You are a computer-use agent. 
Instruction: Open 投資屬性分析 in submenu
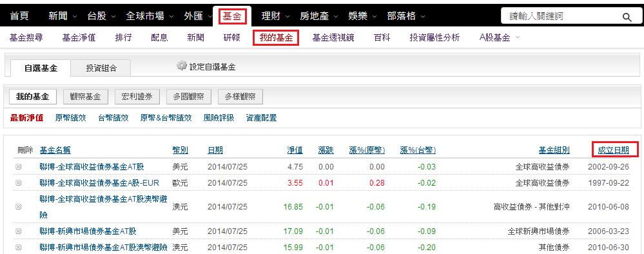click(434, 38)
